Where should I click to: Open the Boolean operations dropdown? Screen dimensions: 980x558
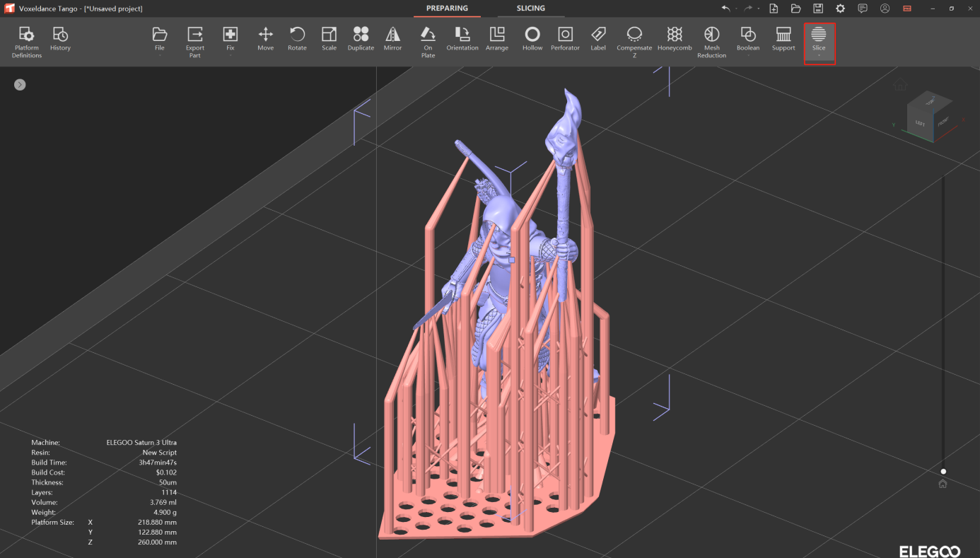point(747,40)
